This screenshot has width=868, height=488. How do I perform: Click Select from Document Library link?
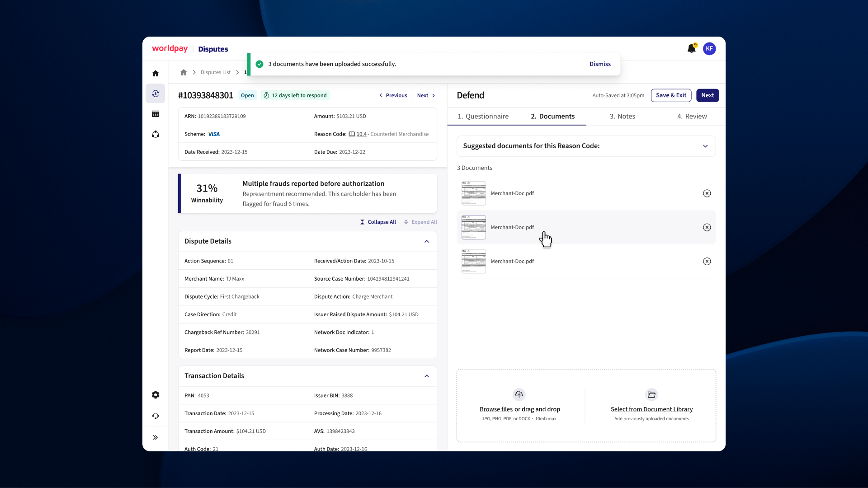[x=651, y=409]
